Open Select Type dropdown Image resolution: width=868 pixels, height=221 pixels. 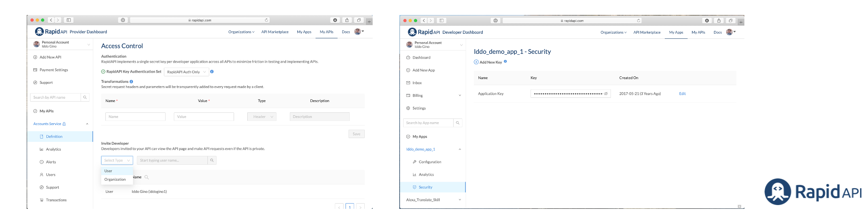(117, 160)
